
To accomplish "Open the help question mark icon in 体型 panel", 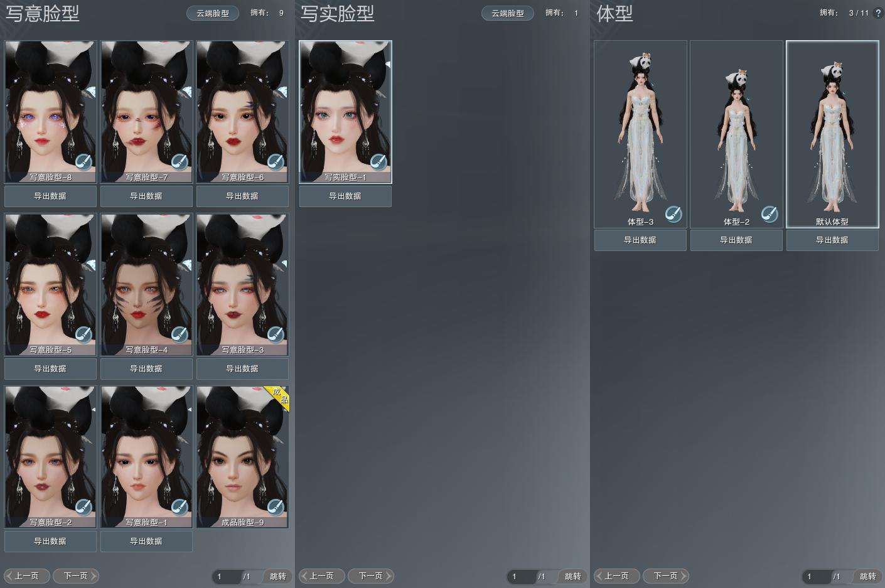I will point(877,13).
